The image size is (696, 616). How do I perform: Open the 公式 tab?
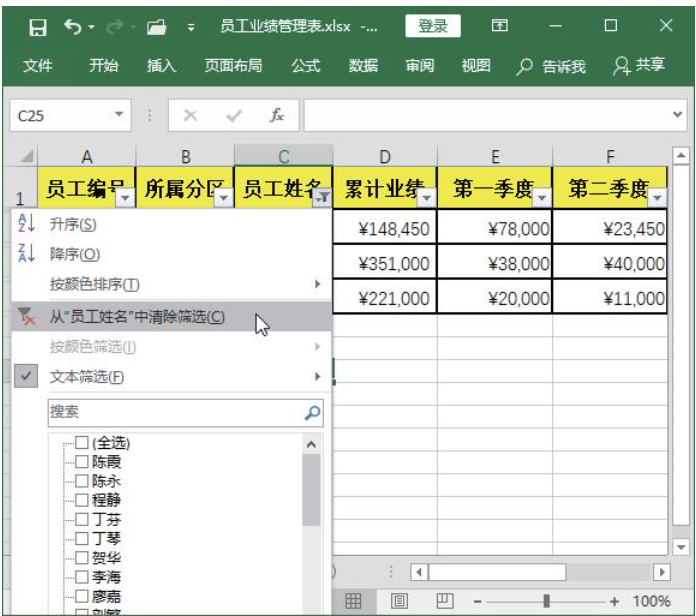(306, 66)
